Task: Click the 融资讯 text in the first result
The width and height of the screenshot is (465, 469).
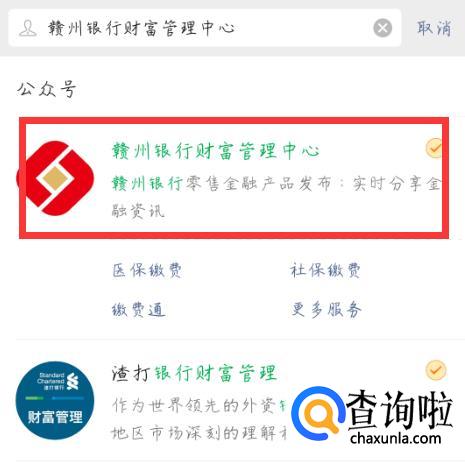Action: point(138,211)
